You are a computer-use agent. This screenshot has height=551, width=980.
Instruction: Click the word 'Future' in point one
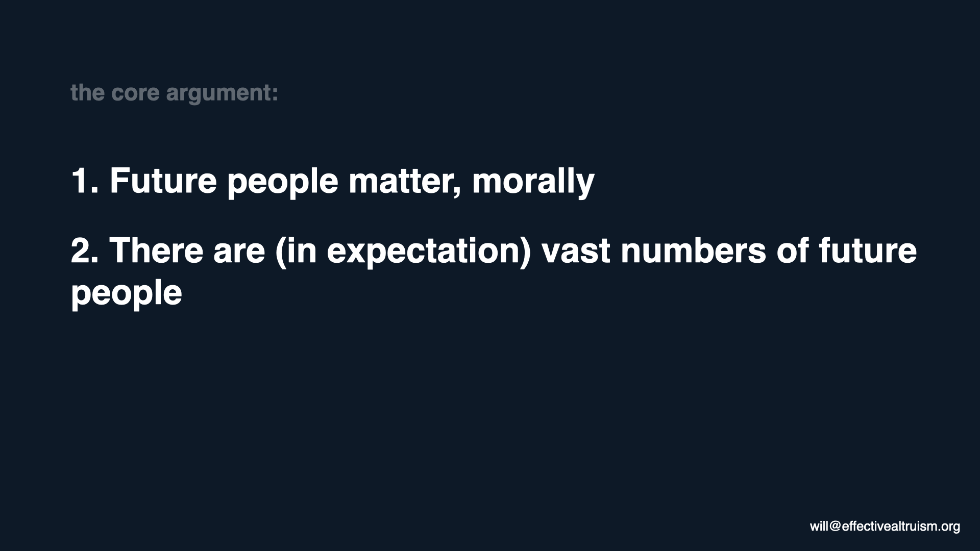coord(163,181)
